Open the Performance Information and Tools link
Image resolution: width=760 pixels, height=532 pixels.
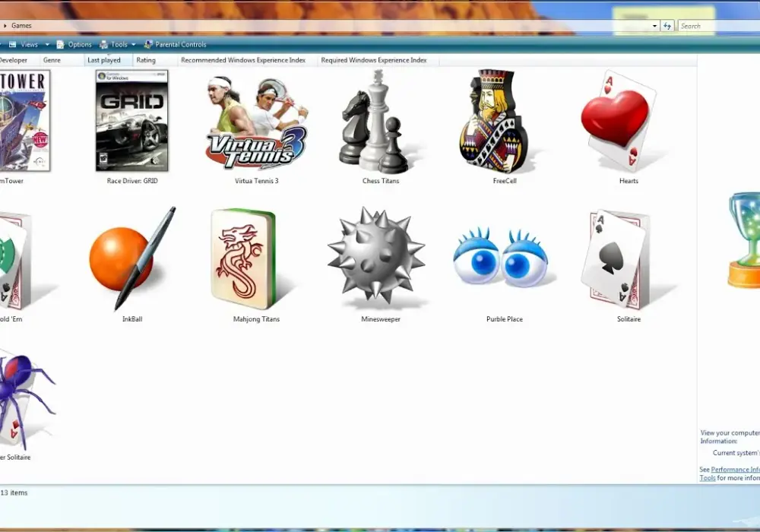point(735,470)
